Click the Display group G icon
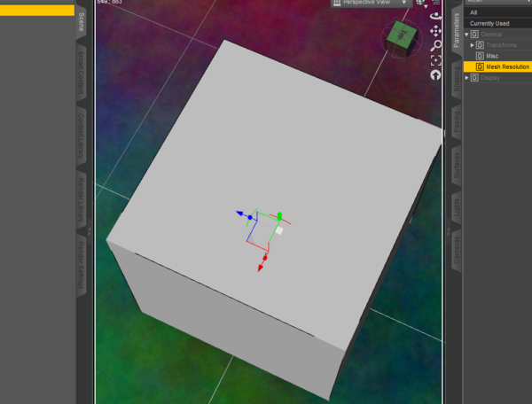 [474, 78]
